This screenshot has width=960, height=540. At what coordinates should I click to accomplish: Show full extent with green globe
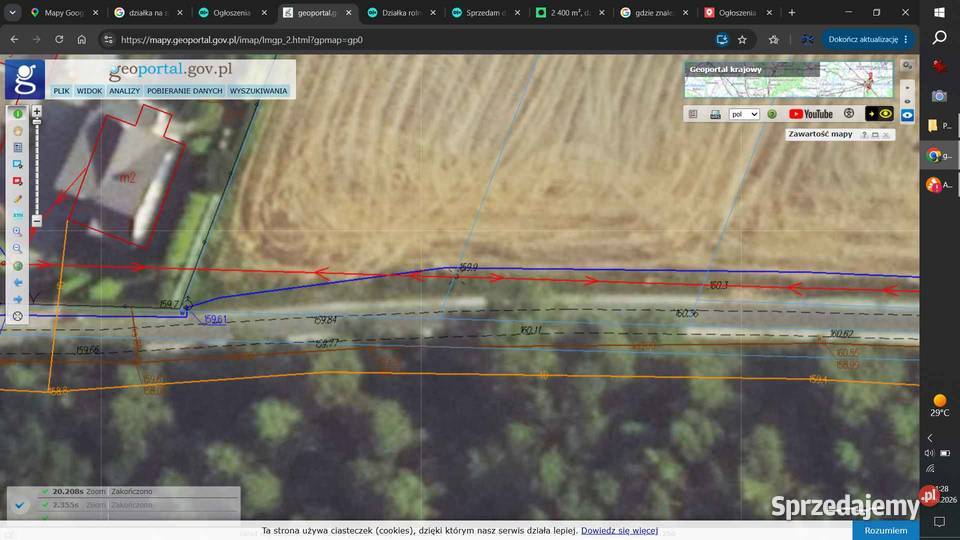point(18,266)
